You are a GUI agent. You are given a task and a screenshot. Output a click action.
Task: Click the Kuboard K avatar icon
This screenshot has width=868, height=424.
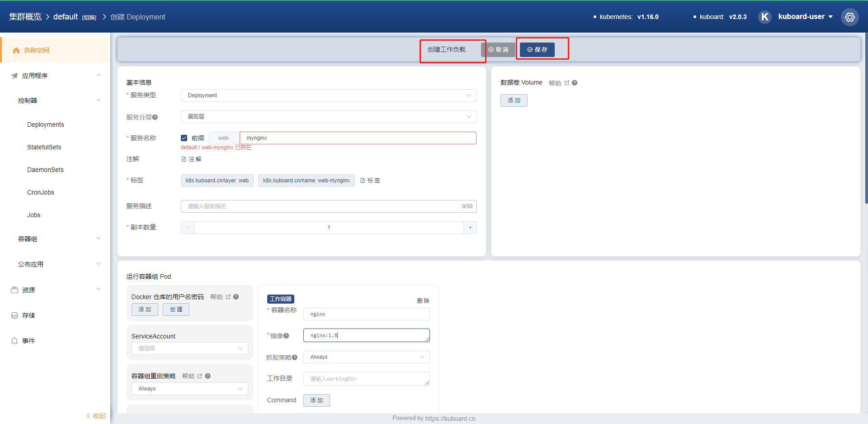click(x=764, y=17)
